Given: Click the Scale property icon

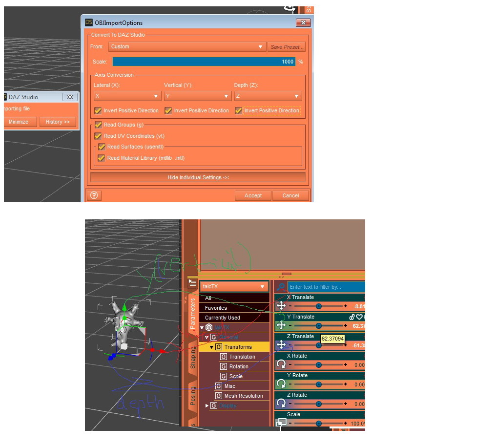Looking at the screenshot, I should [x=281, y=423].
